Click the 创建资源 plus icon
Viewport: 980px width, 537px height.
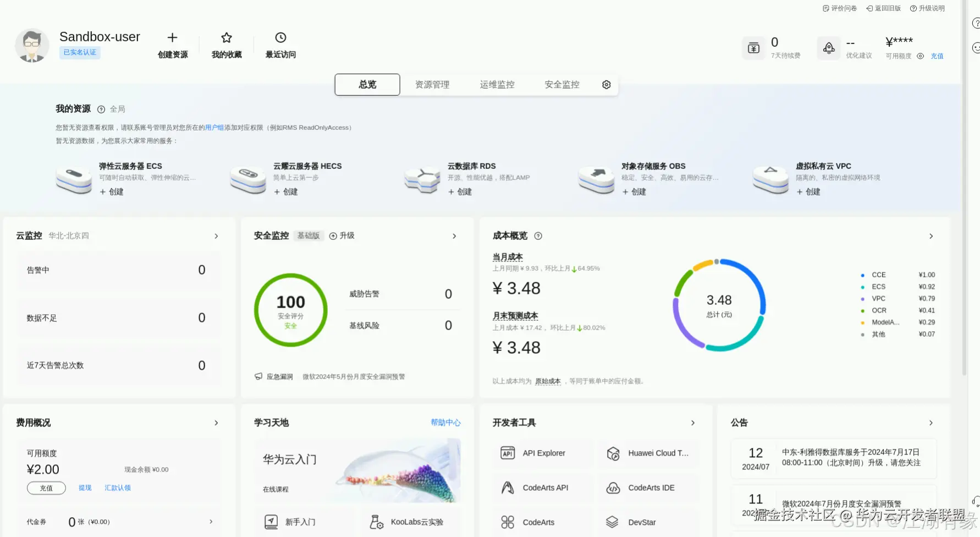coord(172,37)
